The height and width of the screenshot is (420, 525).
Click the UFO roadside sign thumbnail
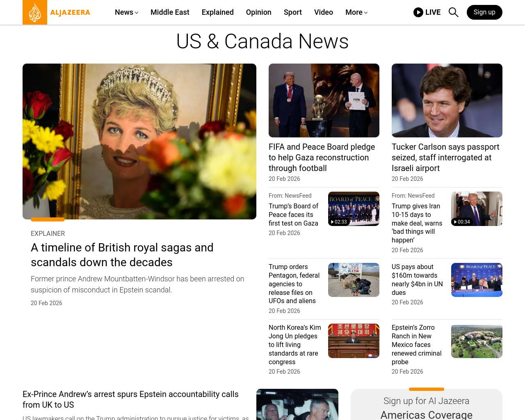(354, 280)
